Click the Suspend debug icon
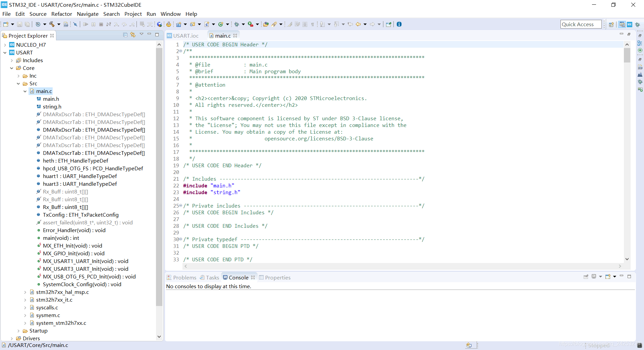Screen dimensions: 644x350 [93, 24]
